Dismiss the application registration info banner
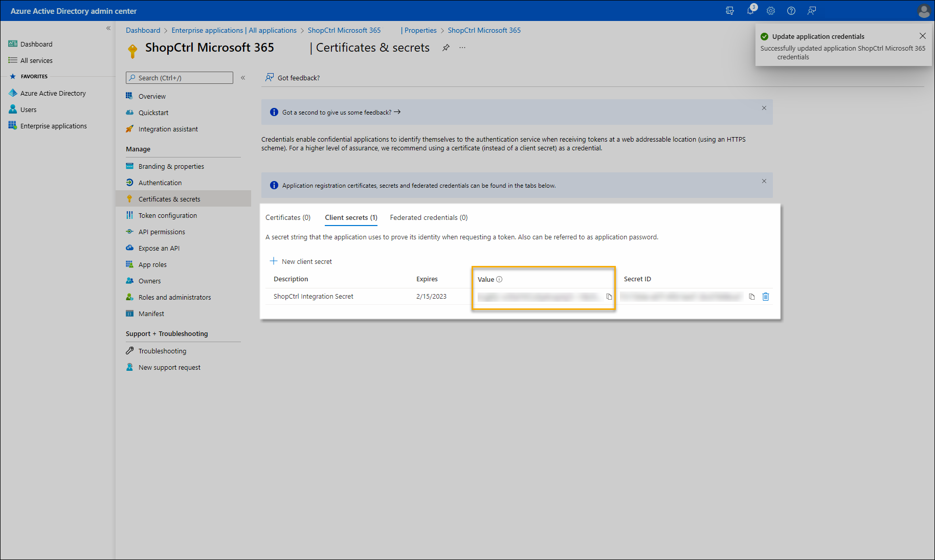 pos(764,181)
